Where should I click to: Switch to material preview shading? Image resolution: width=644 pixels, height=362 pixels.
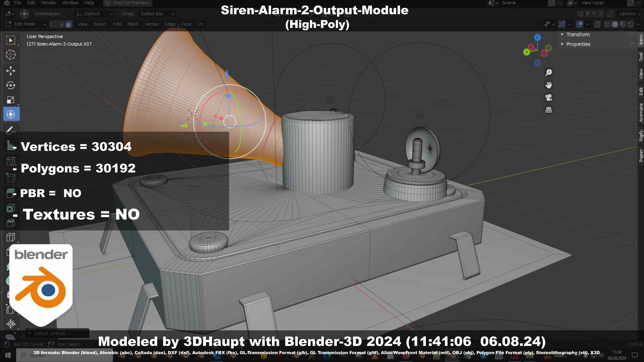623,24
